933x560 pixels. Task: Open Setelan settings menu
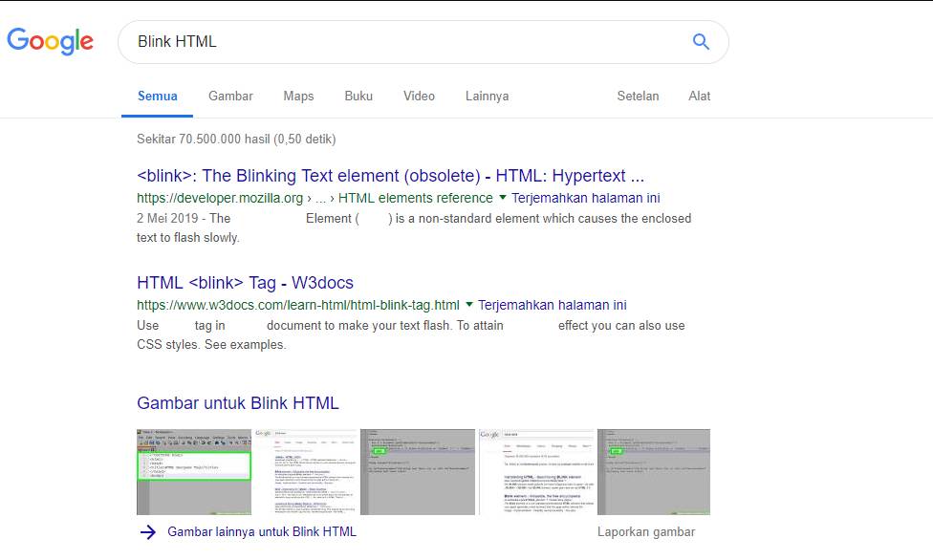pyautogui.click(x=638, y=96)
